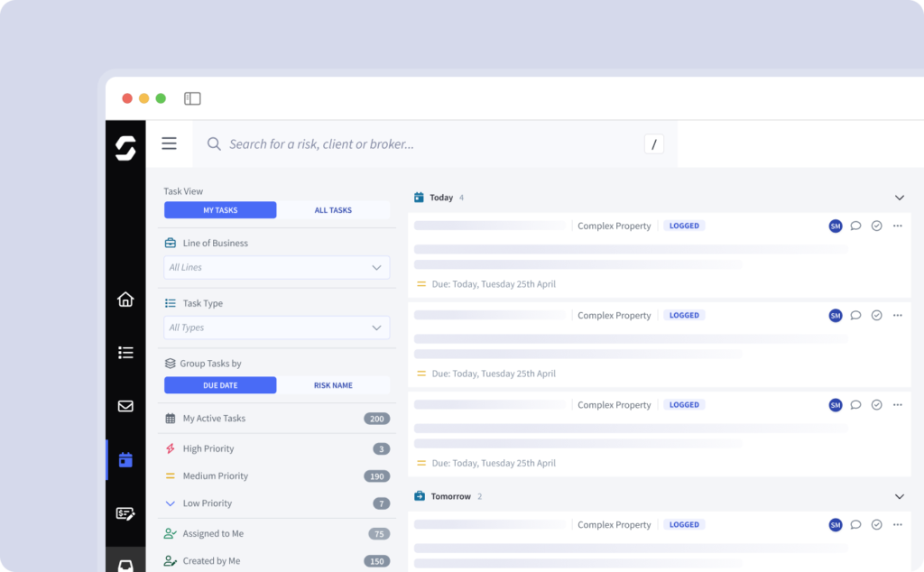Group tasks by RISK NAME
This screenshot has height=572, width=924.
pos(333,385)
